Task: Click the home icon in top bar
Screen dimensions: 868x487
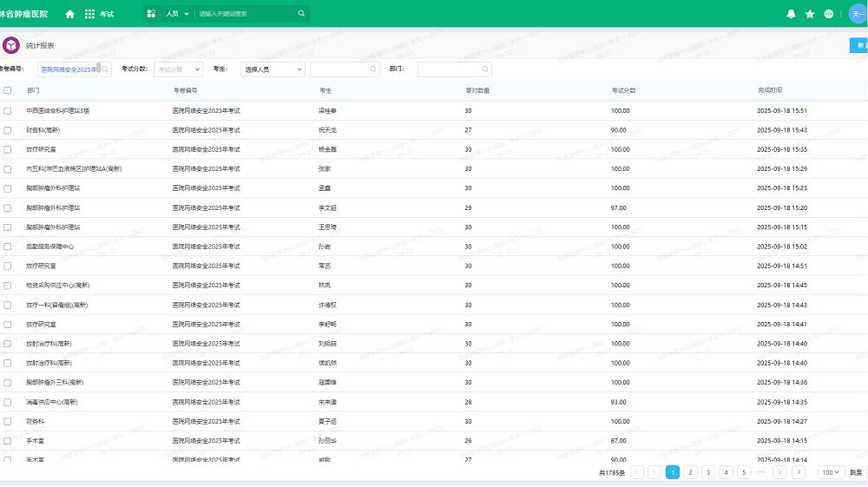Action: click(x=70, y=14)
